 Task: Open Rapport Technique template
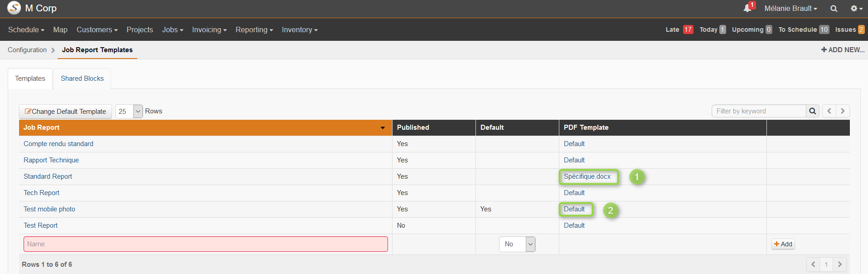(51, 160)
